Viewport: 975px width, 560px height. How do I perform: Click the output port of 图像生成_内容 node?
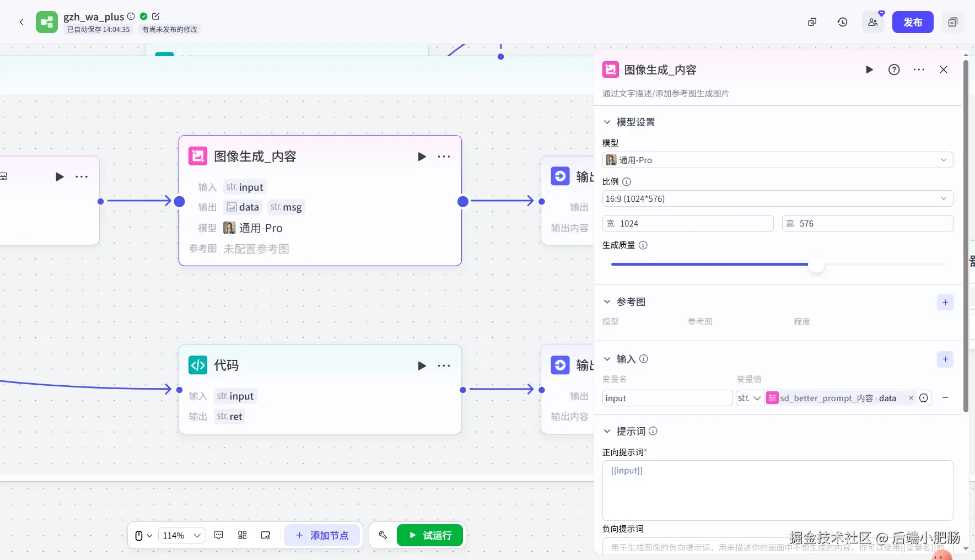(463, 202)
